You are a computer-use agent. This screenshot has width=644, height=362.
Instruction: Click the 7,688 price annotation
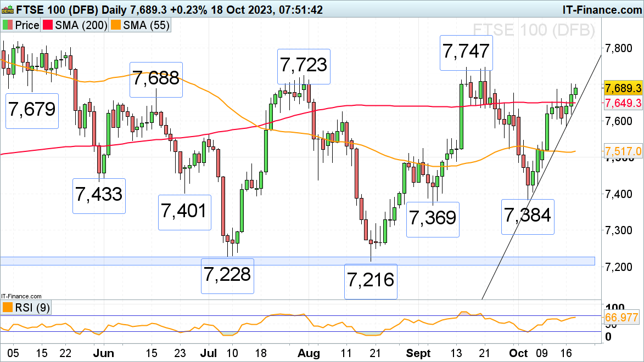(x=156, y=79)
